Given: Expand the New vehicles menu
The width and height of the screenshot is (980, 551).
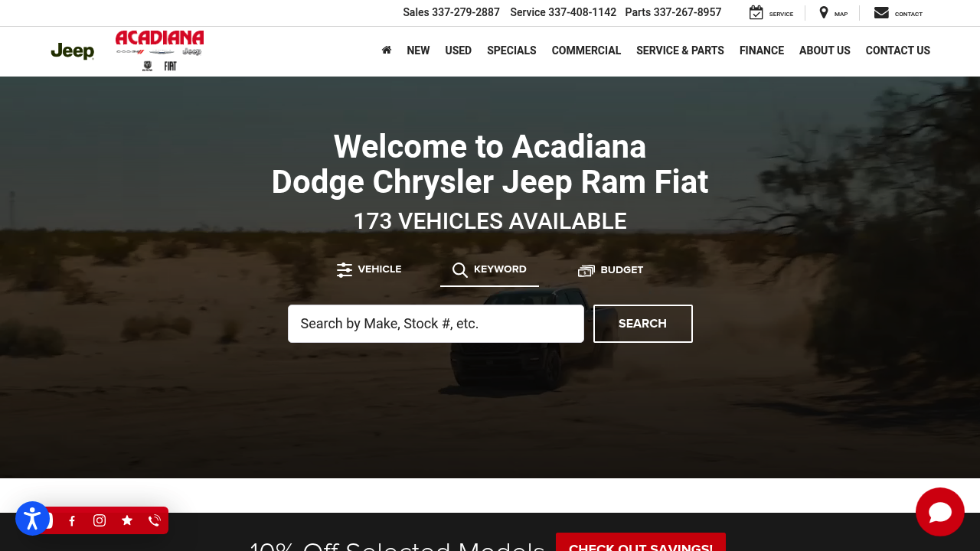Looking at the screenshot, I should [x=418, y=51].
